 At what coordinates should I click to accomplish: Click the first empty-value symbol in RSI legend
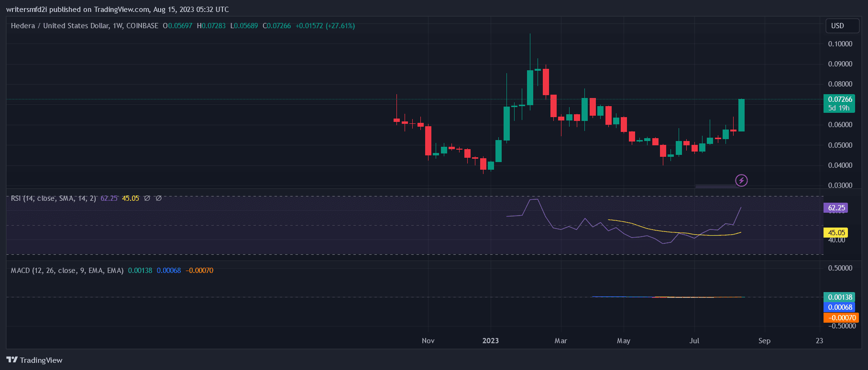click(147, 198)
